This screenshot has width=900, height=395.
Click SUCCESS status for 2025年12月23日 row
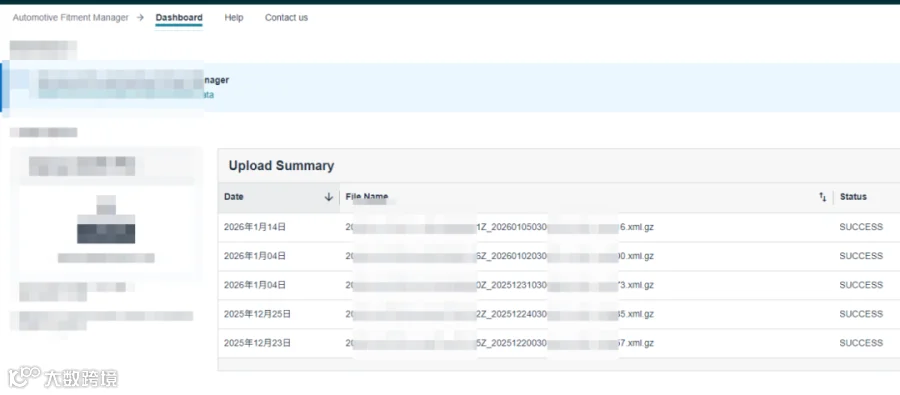click(861, 343)
